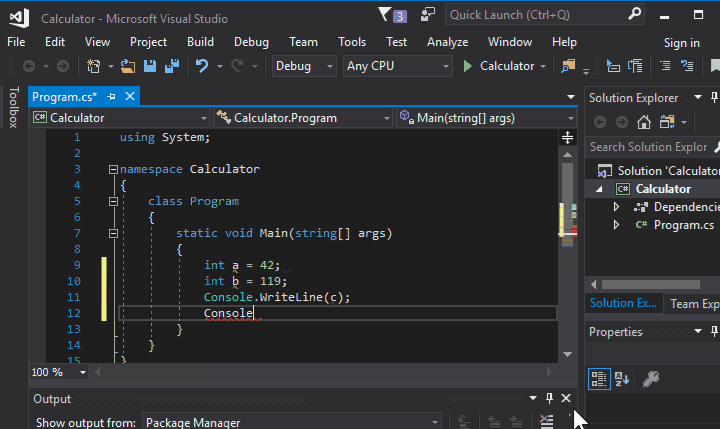
Task: Expand the Program.cs tree node
Action: click(616, 225)
